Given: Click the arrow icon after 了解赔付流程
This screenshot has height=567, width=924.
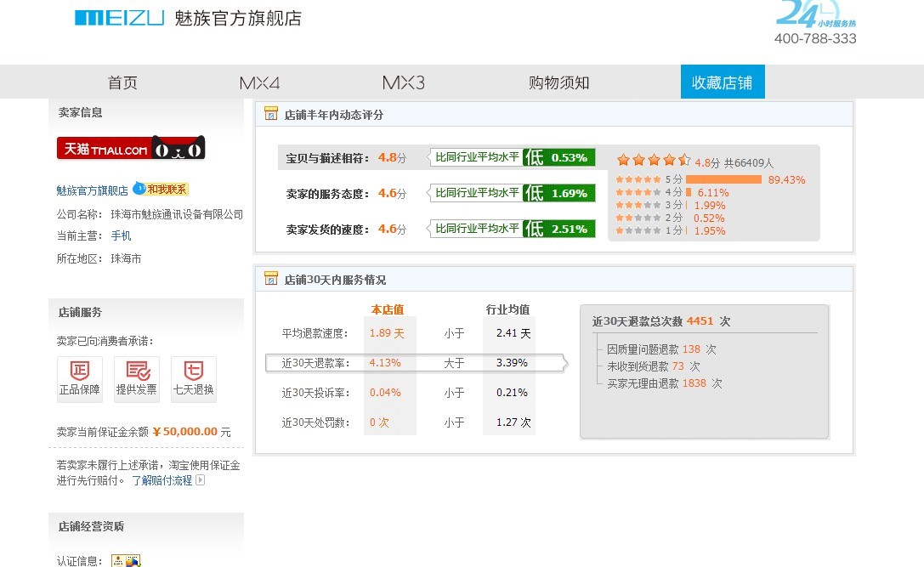Looking at the screenshot, I should 201,480.
